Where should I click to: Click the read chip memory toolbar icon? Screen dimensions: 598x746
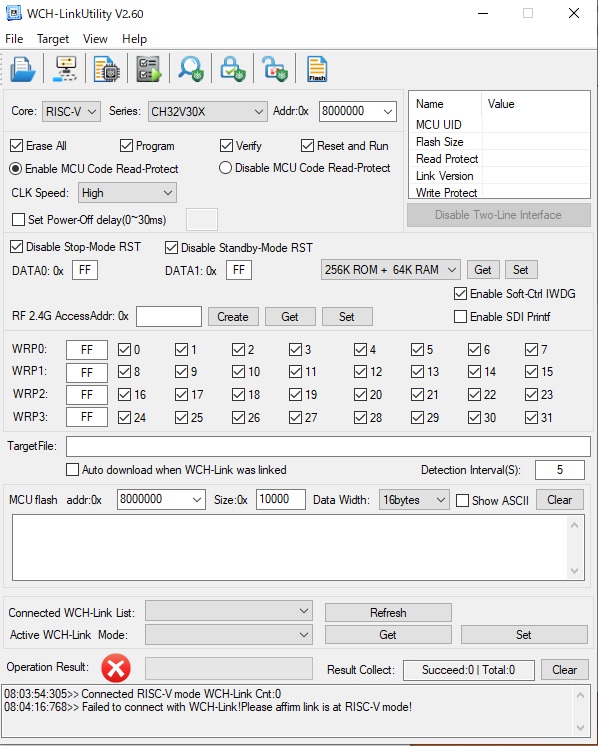coord(106,69)
